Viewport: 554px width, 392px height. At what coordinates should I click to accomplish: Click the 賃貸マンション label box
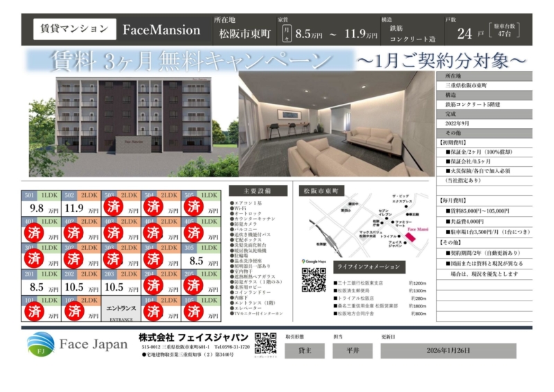click(x=74, y=28)
